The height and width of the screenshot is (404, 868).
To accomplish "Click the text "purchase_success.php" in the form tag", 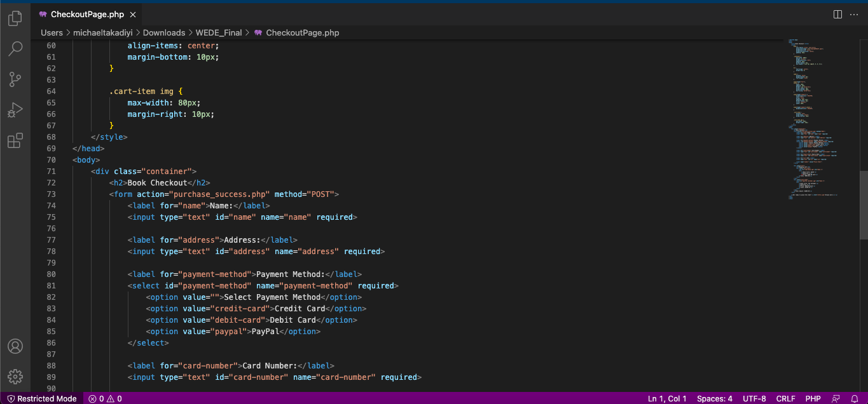I will [221, 194].
